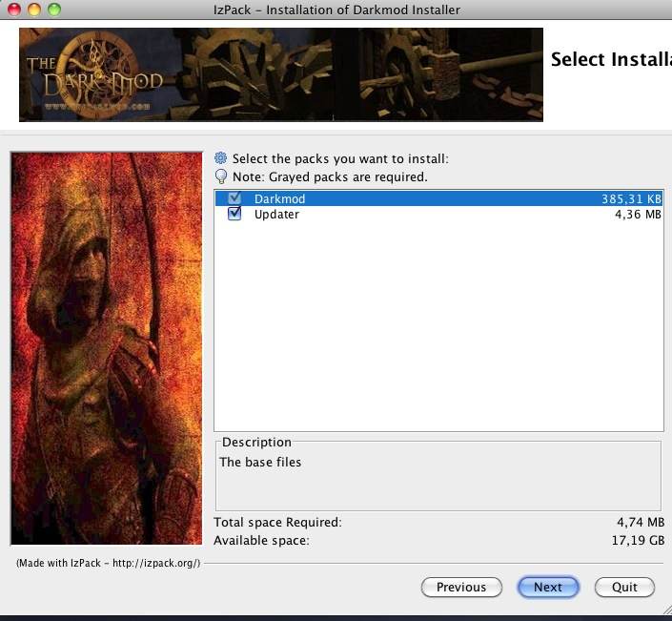Click the 4,74 MB total value
The image size is (672, 621).
point(641,522)
